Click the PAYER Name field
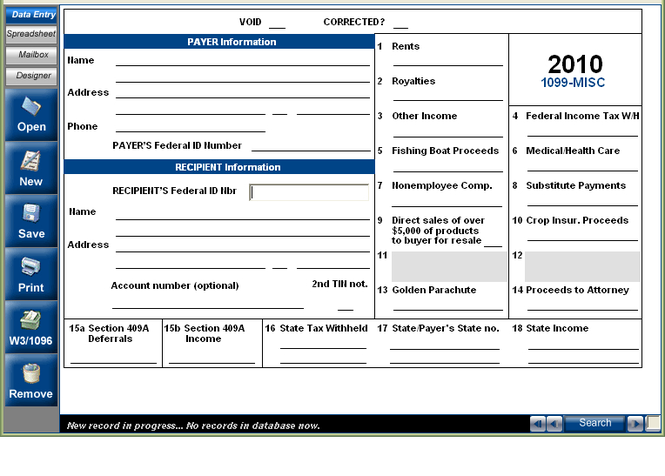The width and height of the screenshot is (665, 476). click(243, 61)
